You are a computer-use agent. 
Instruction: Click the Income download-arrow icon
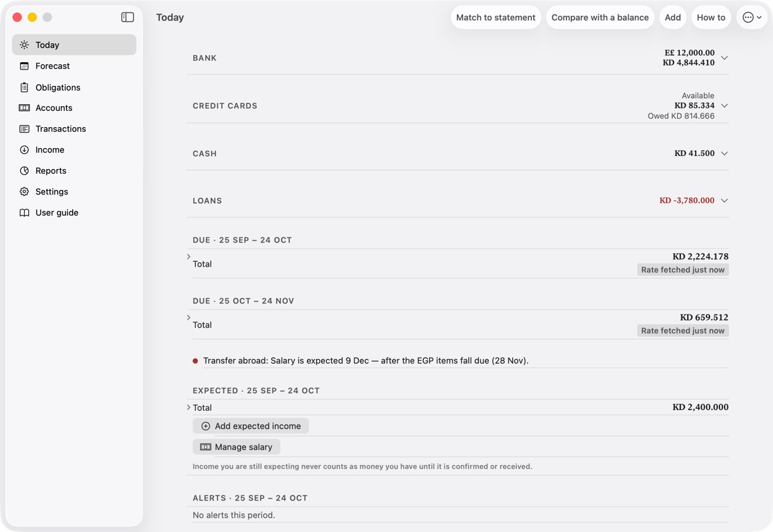24,150
